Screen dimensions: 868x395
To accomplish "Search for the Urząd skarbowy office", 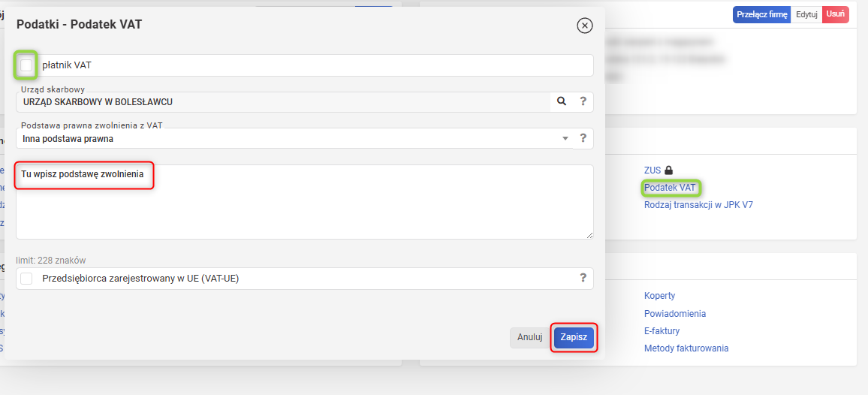I will pos(562,101).
